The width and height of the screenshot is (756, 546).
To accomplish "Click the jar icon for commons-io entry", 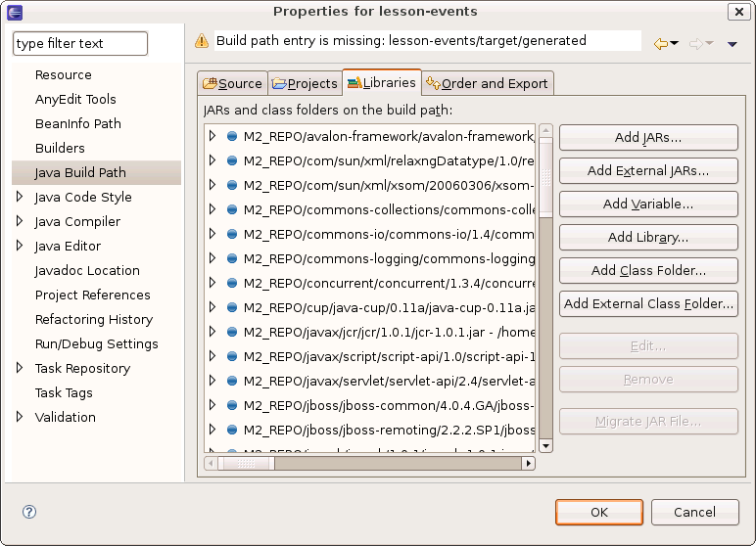I will coord(232,234).
